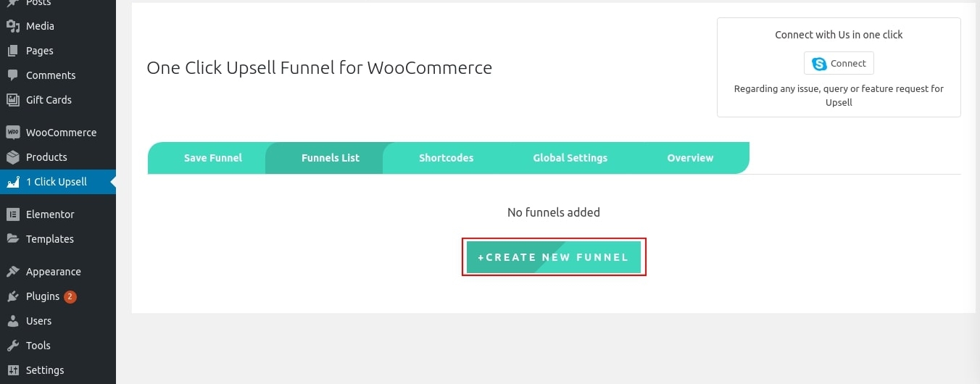This screenshot has width=980, height=384.
Task: Click the Appearance paintbrush icon
Action: point(12,272)
